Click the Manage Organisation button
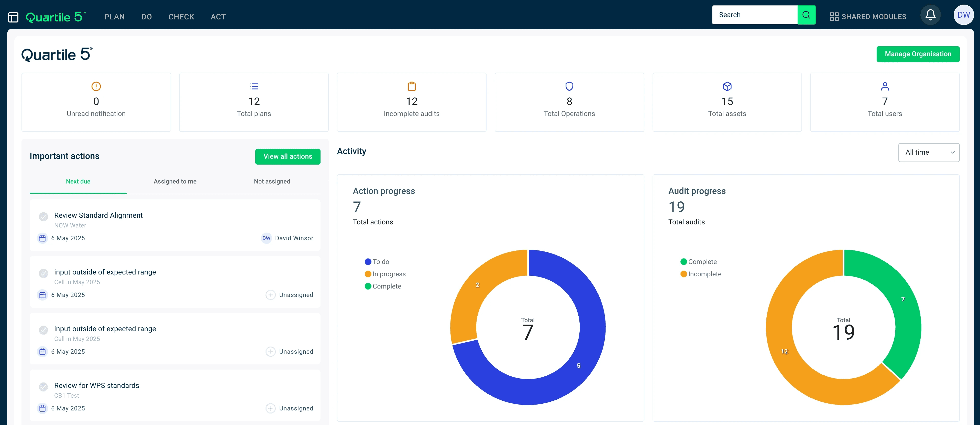This screenshot has width=980, height=425. point(918,54)
